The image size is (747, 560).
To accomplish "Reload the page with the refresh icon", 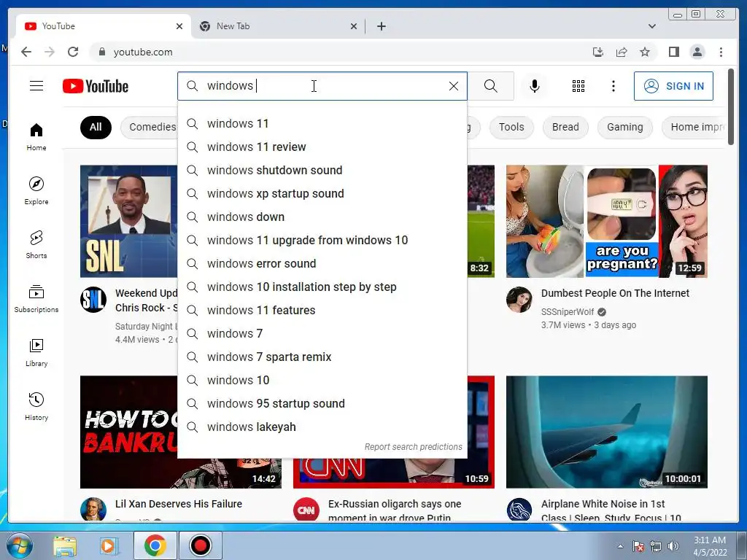I will [x=73, y=52].
